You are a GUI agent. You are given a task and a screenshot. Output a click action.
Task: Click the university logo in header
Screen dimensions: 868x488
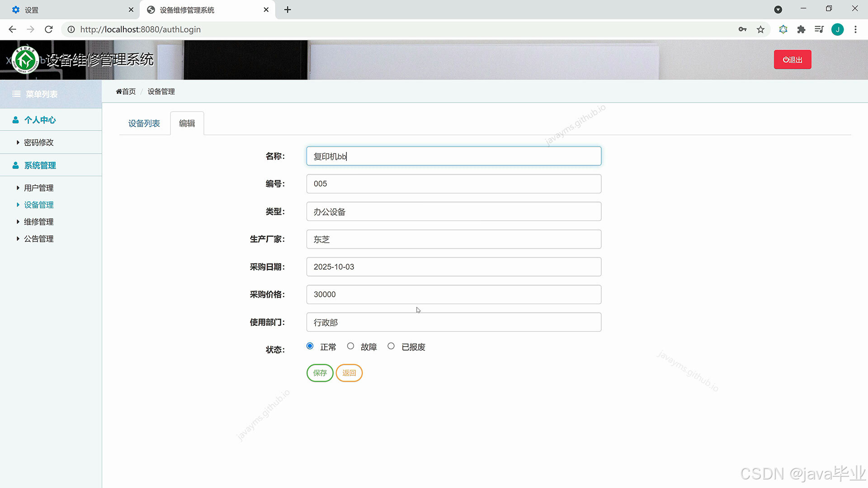pyautogui.click(x=25, y=60)
